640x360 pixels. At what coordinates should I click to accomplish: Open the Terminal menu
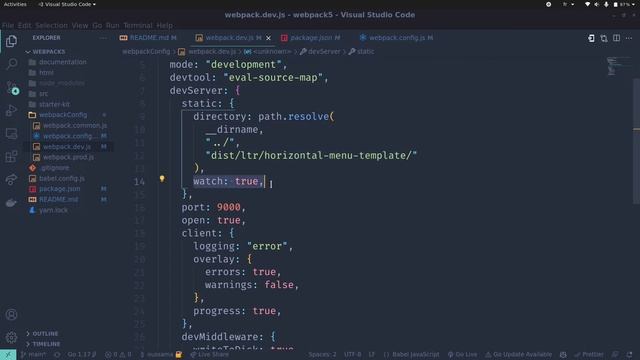click(x=138, y=25)
